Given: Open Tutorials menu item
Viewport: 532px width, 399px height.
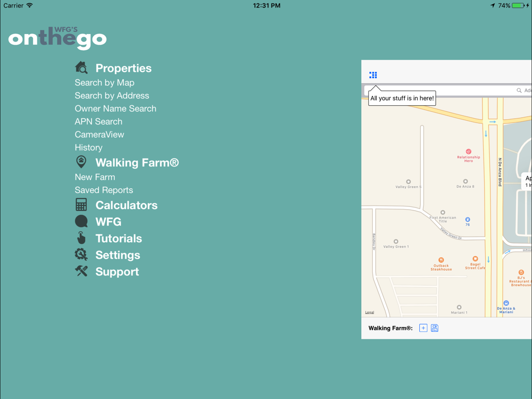Looking at the screenshot, I should pos(119,238).
